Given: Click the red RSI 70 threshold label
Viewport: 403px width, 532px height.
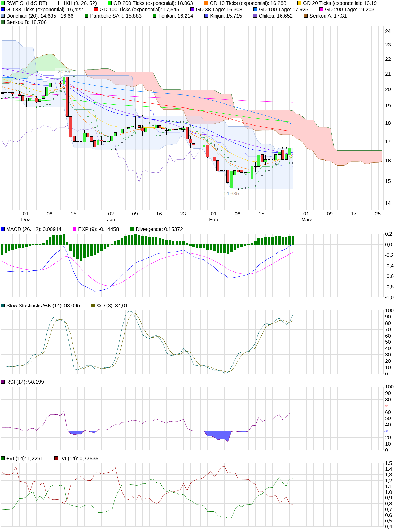Looking at the screenshot, I should (x=386, y=406).
